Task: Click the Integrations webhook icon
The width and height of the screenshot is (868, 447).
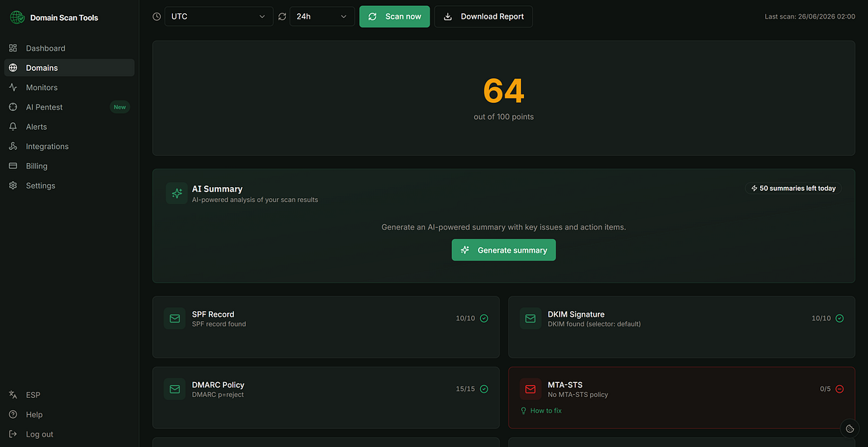Action: 13,146
